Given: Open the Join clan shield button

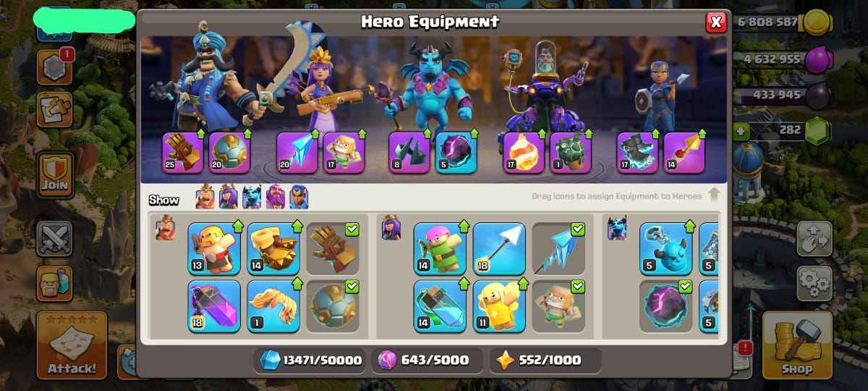Looking at the screenshot, I should (x=54, y=175).
